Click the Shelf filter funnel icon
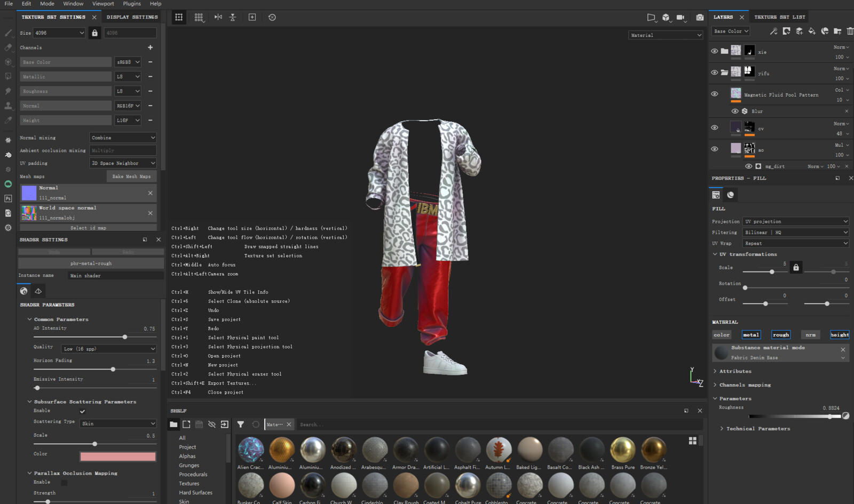854x504 pixels. point(241,425)
